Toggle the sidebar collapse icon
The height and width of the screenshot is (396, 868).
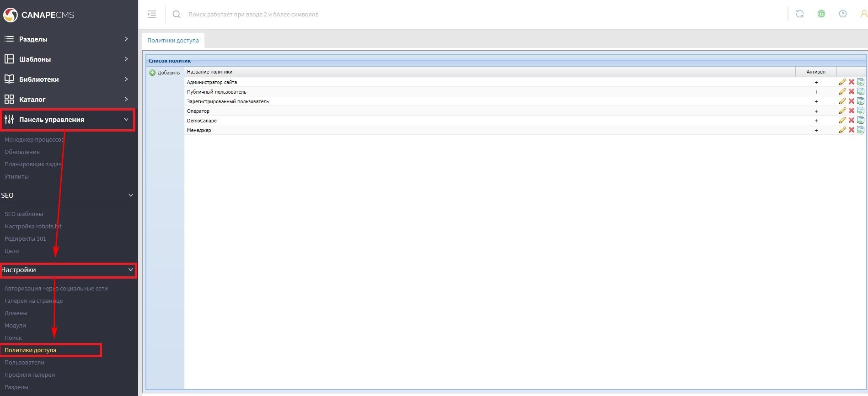pos(152,14)
